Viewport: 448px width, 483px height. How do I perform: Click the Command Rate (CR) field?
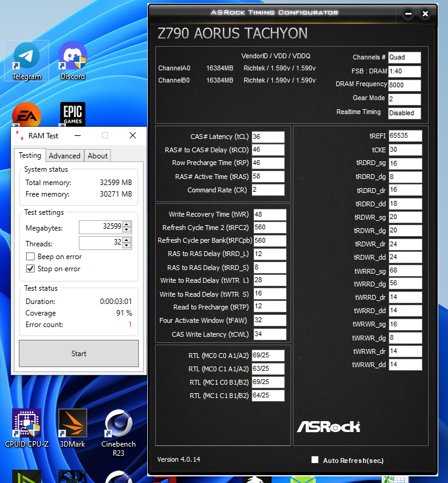[268, 190]
